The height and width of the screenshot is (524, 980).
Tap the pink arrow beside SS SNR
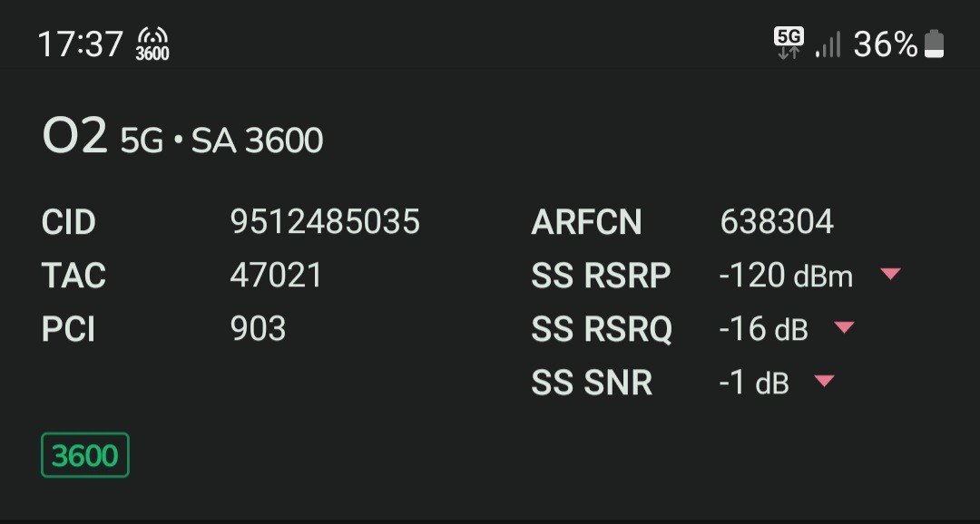823,381
